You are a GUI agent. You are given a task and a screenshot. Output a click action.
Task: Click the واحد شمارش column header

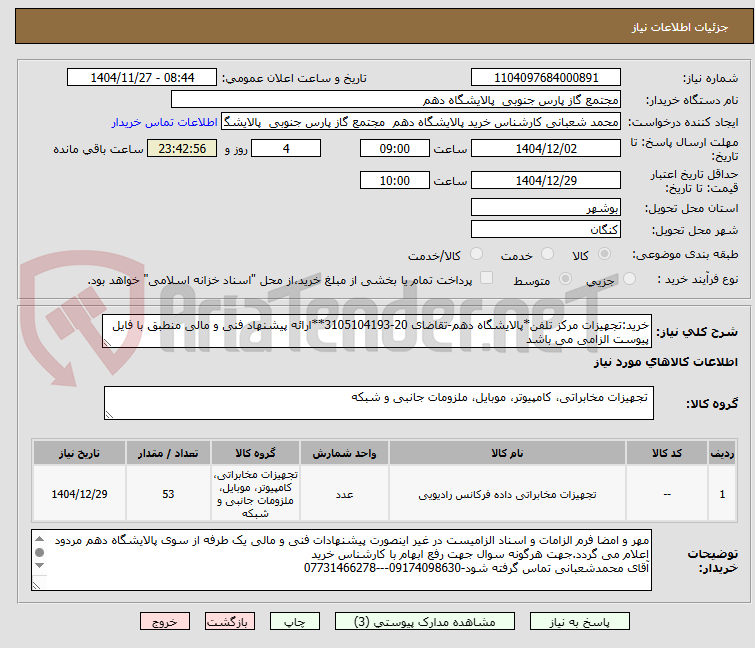[x=344, y=453]
